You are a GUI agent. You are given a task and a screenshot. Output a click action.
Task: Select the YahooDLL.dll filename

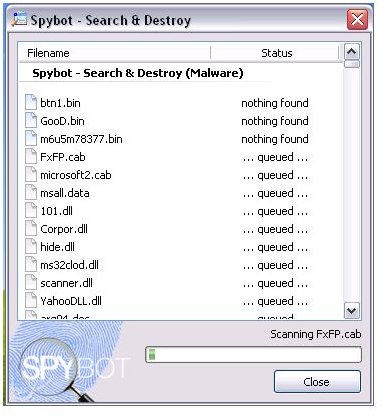point(71,301)
